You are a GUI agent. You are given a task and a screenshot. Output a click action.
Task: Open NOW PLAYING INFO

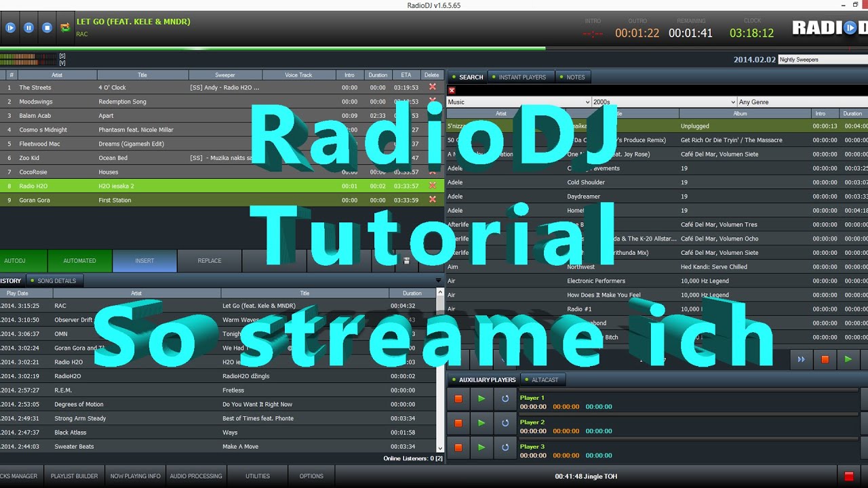coord(136,476)
